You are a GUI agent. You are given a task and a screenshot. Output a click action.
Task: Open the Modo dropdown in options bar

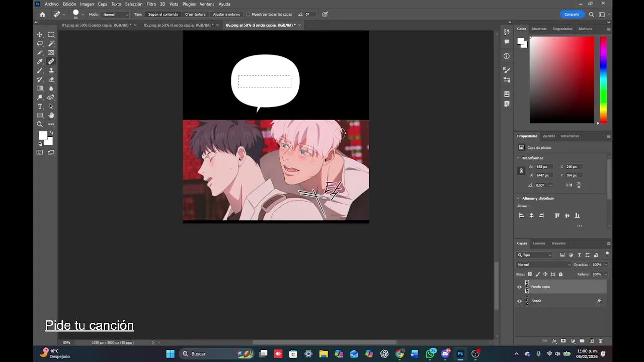(x=115, y=15)
